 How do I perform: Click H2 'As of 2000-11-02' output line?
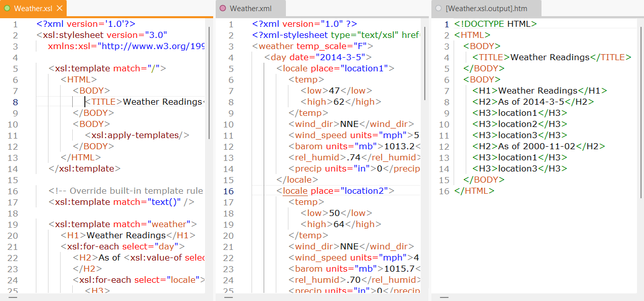click(538, 146)
